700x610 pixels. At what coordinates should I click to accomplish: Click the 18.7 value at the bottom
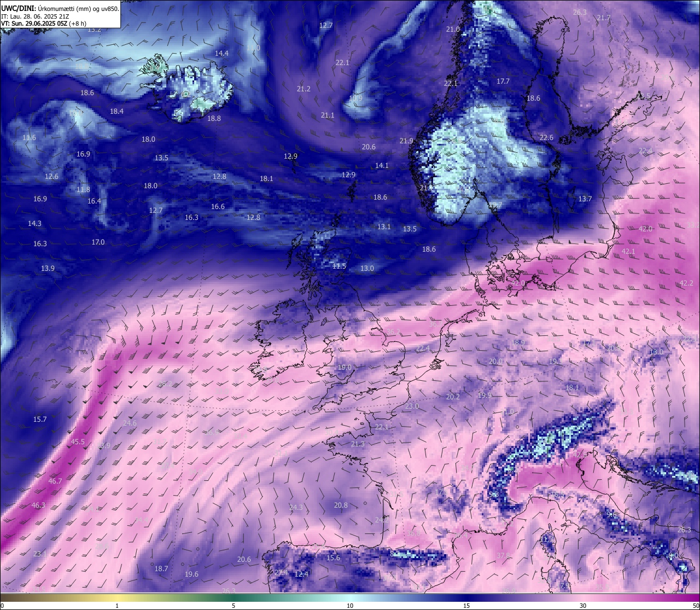[161, 568]
